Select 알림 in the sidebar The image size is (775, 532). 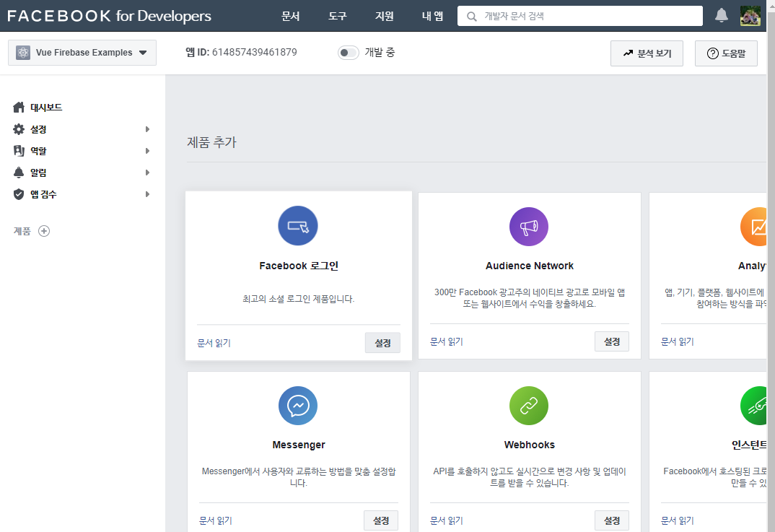tap(38, 173)
